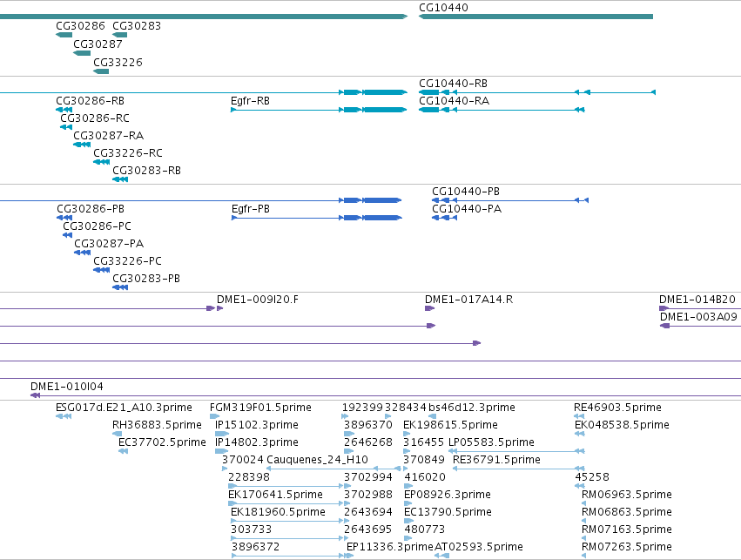Click the bs46d12.3prime EST label
This screenshot has height=560, width=741.
472,408
